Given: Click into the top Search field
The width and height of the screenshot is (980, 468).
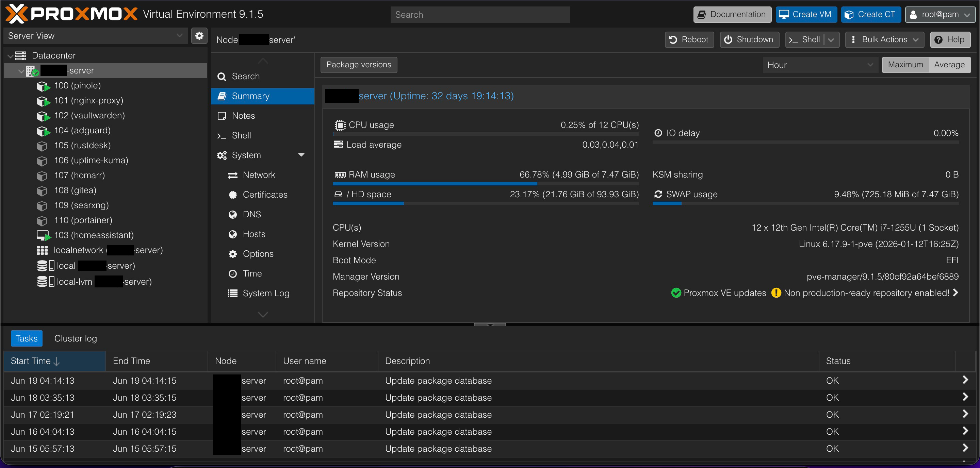Looking at the screenshot, I should coord(480,14).
